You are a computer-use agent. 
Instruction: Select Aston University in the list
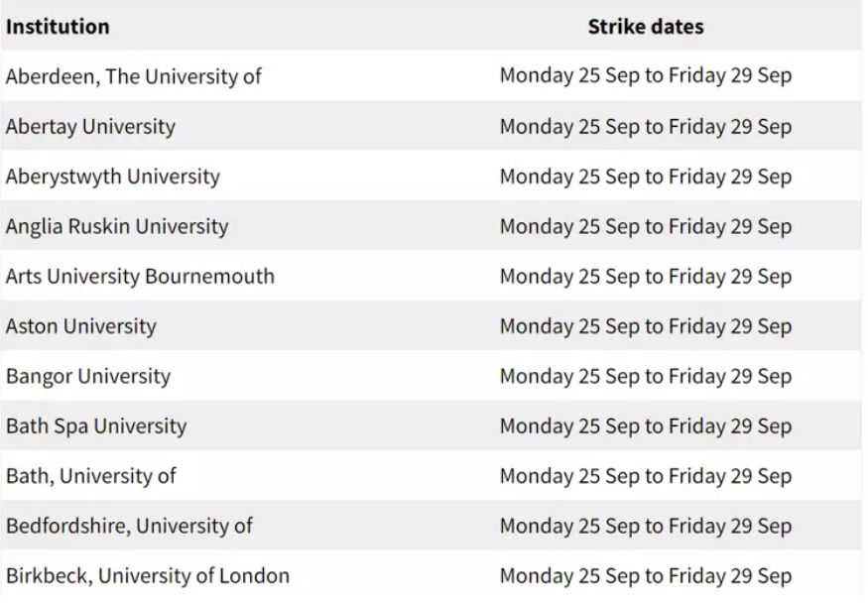[x=80, y=325]
